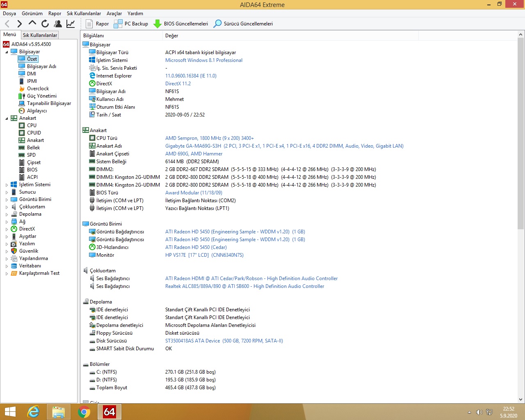Screen dimensions: 525x420
Task: Click the Refresh icon in toolbar
Action: tap(45, 24)
